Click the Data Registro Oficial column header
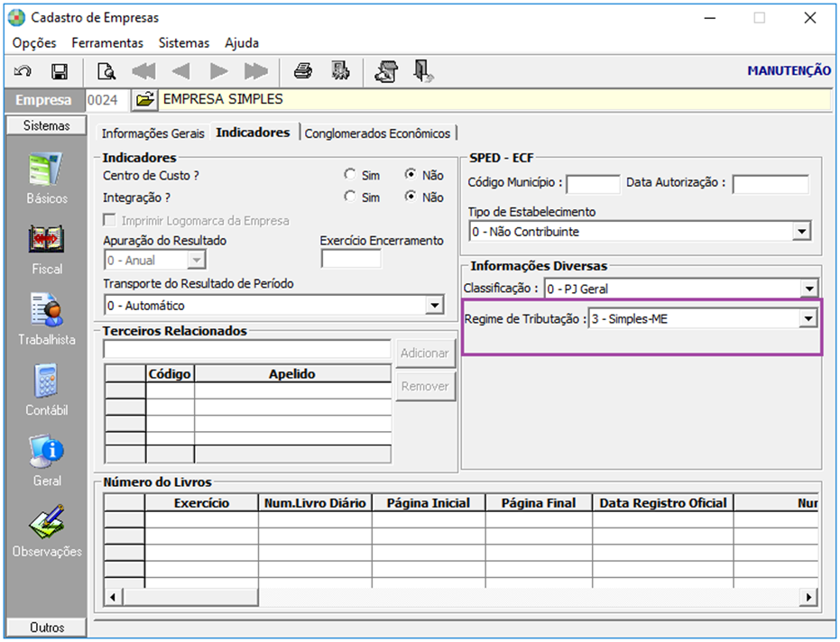 click(663, 503)
